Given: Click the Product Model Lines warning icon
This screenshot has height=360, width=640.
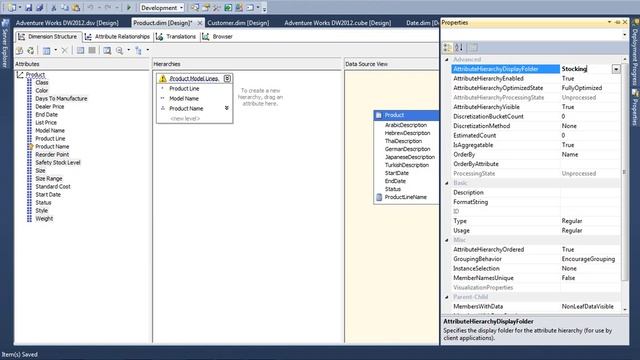Looking at the screenshot, I should (163, 78).
